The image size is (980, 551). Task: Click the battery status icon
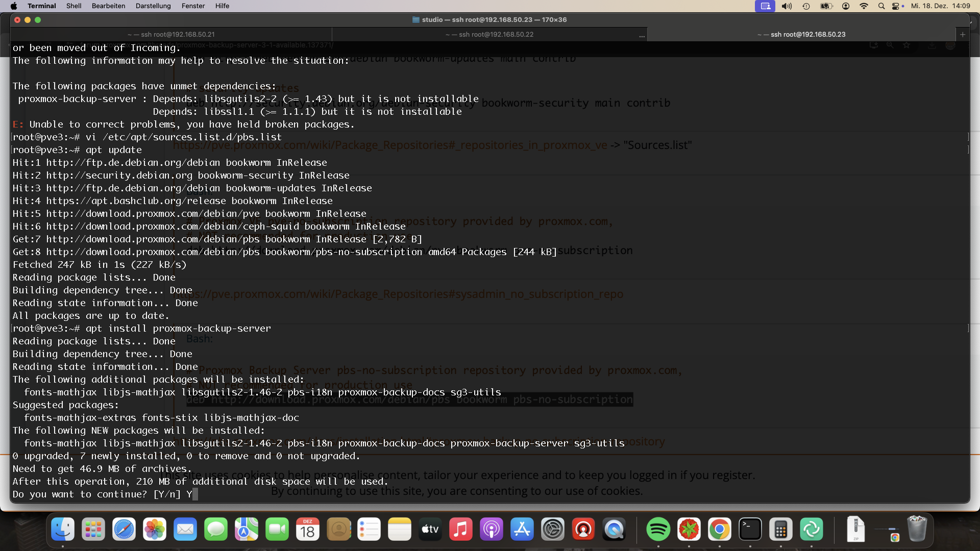click(x=826, y=6)
